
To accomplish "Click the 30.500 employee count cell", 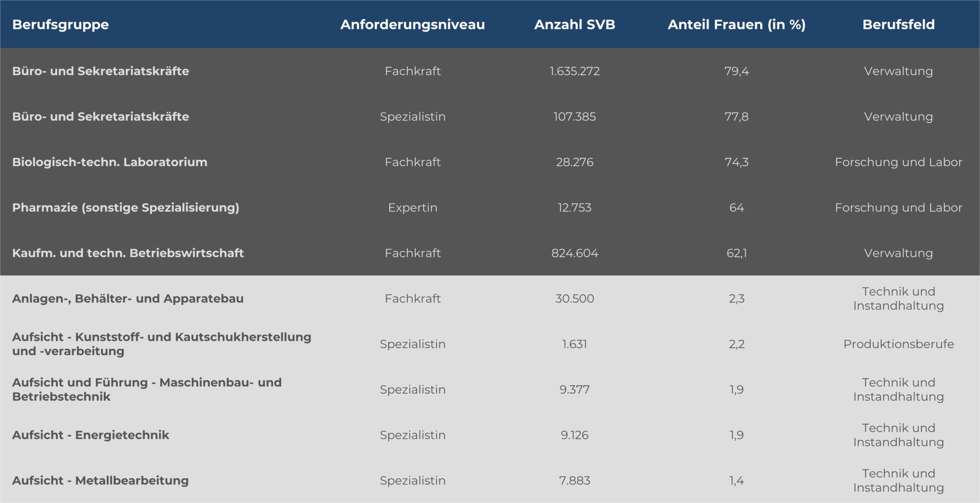I will click(x=574, y=299).
